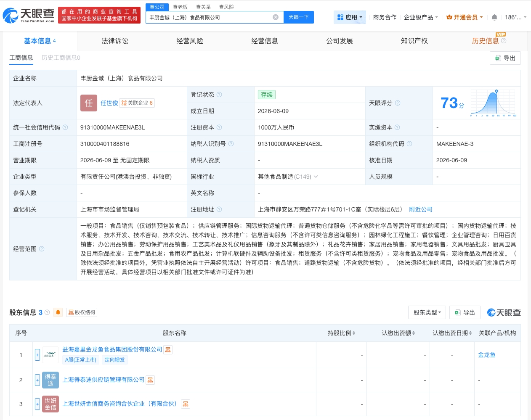Open the notification bell in header
The width and height of the screenshot is (531, 420).
tap(494, 17)
